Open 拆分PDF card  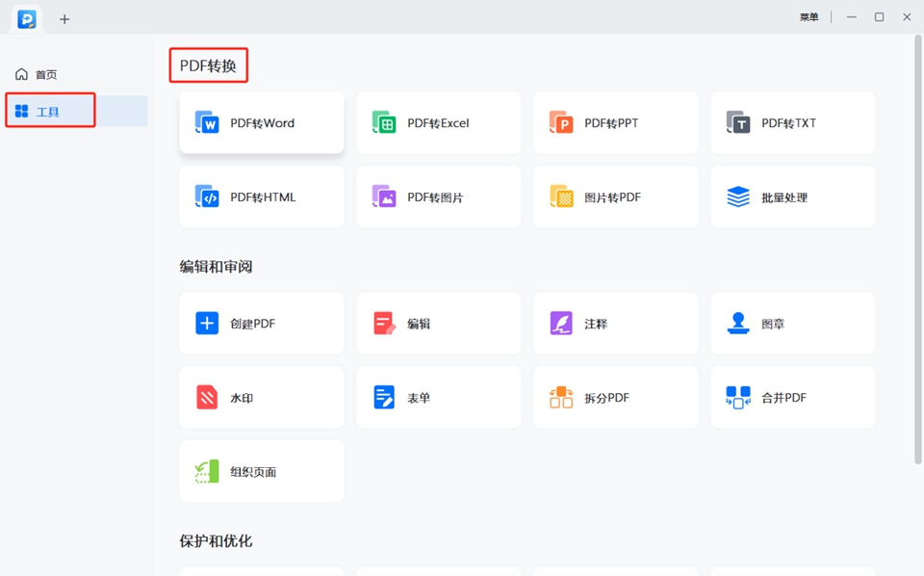(616, 398)
